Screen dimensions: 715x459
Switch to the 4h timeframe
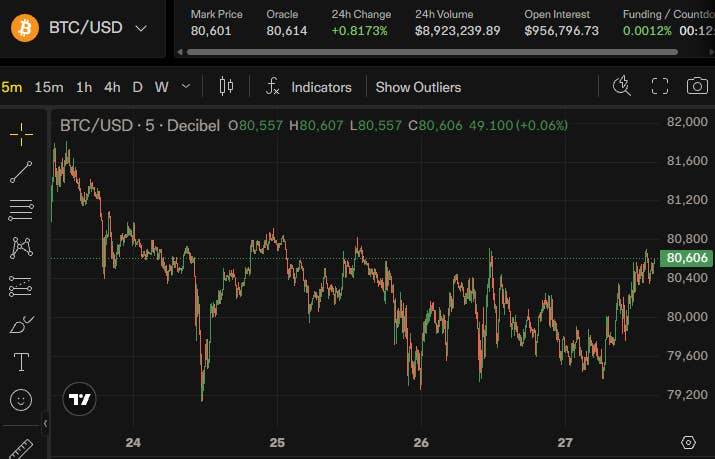pyautogui.click(x=112, y=87)
